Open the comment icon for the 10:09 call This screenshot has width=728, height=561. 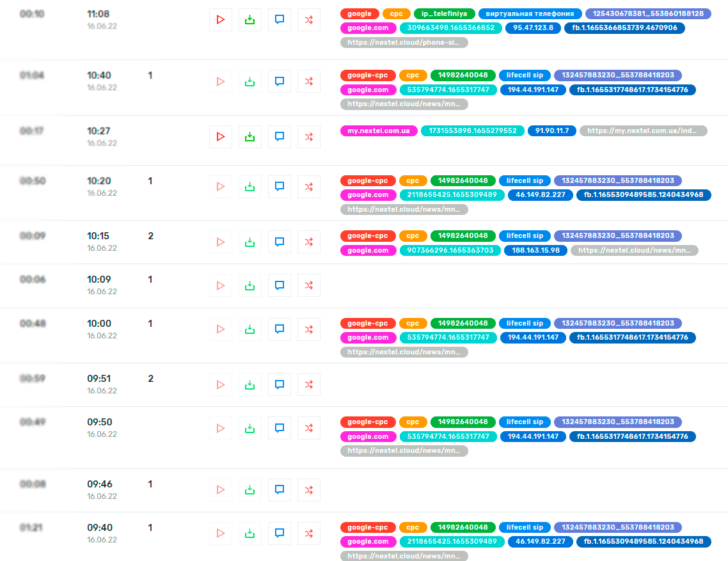coord(280,285)
